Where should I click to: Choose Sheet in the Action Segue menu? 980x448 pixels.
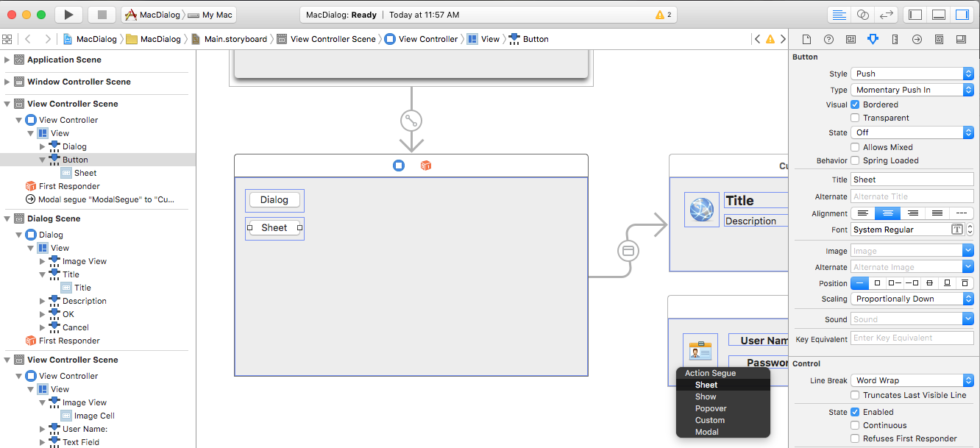[x=706, y=384]
